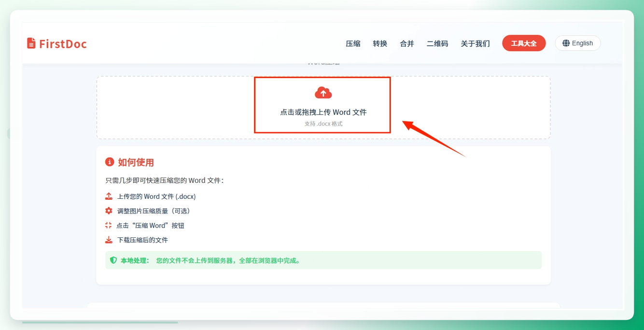Click the info icon beside 如何使用
Screen dimensions: 644x330
110,162
